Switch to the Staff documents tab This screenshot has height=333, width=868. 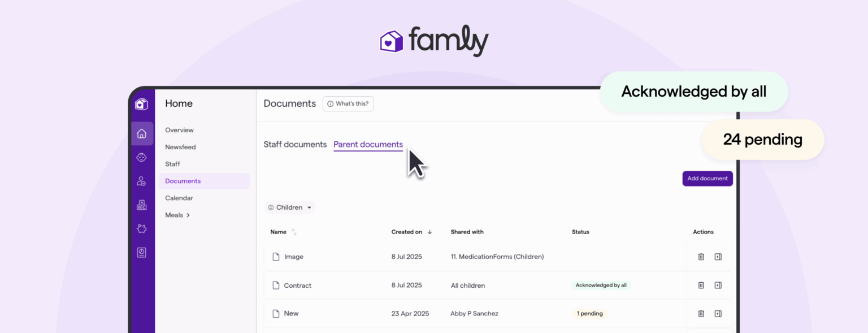295,145
